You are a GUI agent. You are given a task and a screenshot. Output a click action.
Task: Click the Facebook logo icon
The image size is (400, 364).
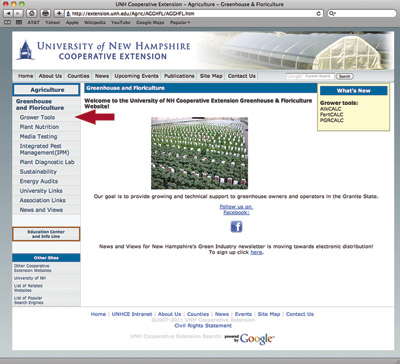[236, 227]
